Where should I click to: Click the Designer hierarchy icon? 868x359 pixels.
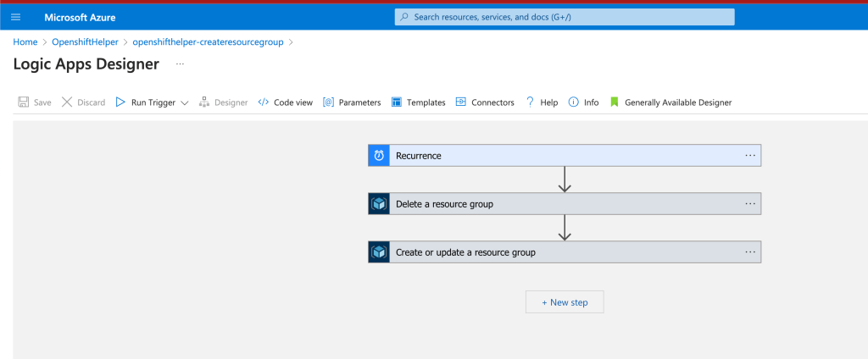pyautogui.click(x=203, y=102)
